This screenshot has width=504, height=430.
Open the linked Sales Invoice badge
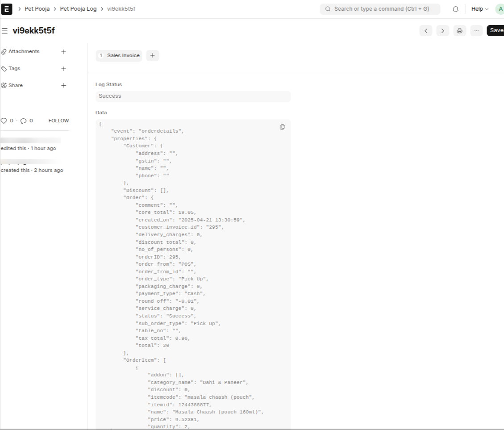(x=119, y=56)
